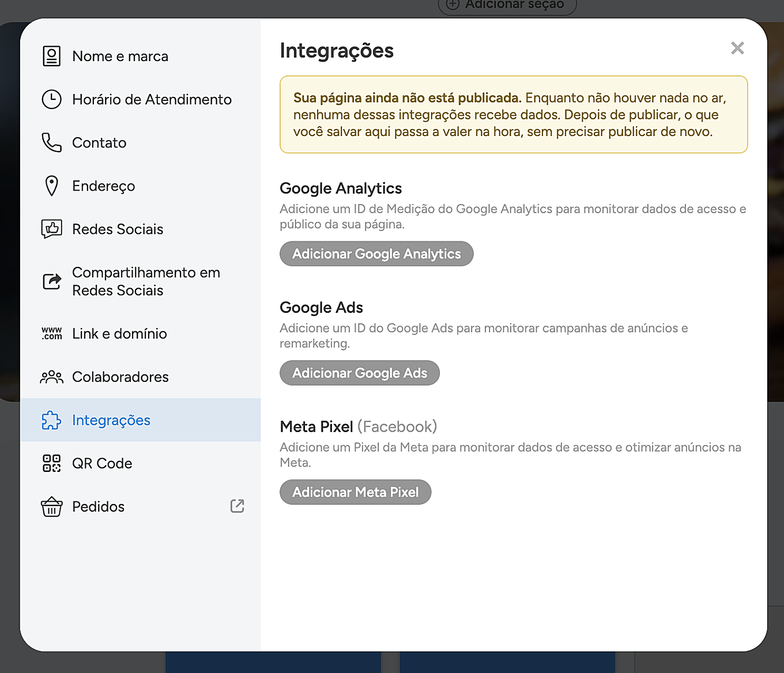This screenshot has width=784, height=673.
Task: Open the Nome e marca section
Action: point(140,56)
